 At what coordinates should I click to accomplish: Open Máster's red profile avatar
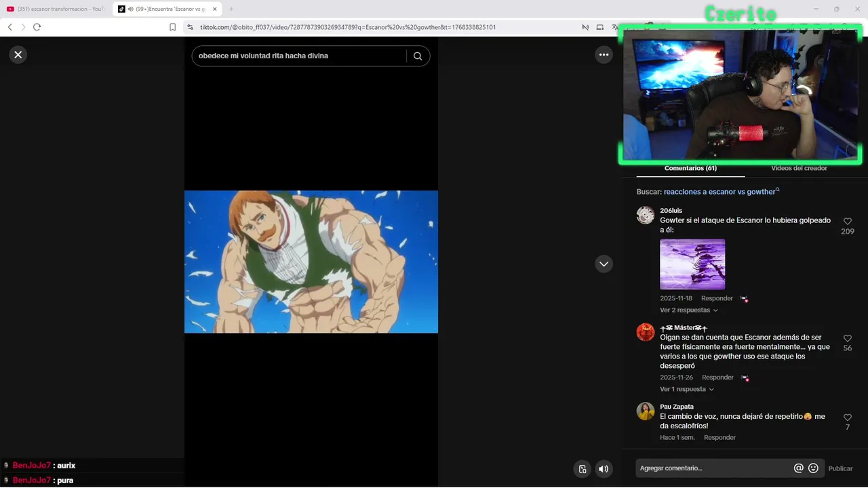coord(646,332)
